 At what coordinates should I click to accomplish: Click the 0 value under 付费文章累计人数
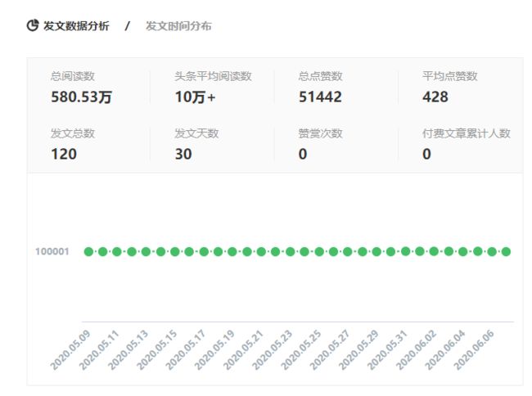point(426,155)
